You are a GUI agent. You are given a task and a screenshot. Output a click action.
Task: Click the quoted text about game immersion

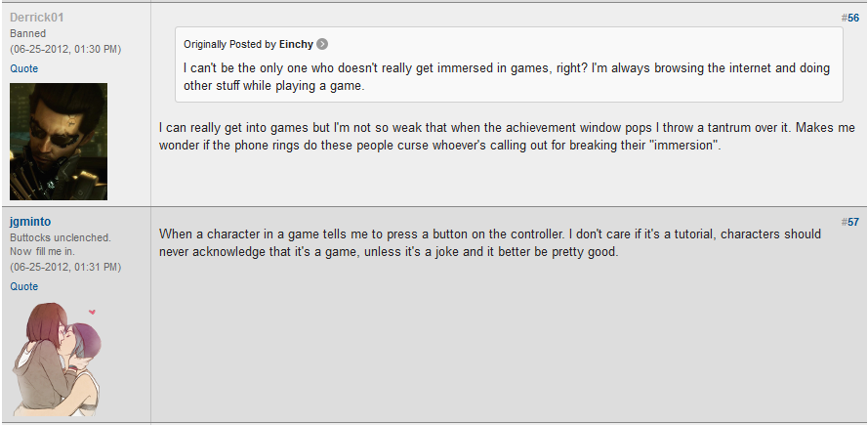click(x=488, y=77)
